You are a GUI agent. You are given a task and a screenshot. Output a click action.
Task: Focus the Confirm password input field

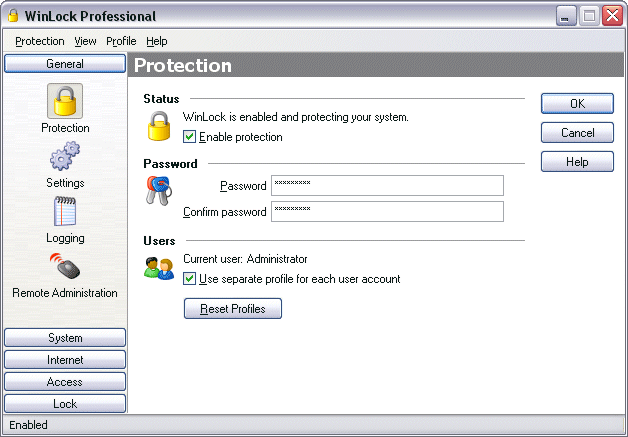pyautogui.click(x=387, y=211)
